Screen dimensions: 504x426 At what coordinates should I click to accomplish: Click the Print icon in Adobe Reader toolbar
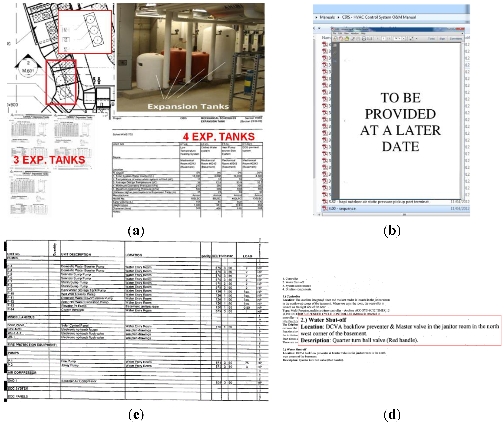click(364, 39)
